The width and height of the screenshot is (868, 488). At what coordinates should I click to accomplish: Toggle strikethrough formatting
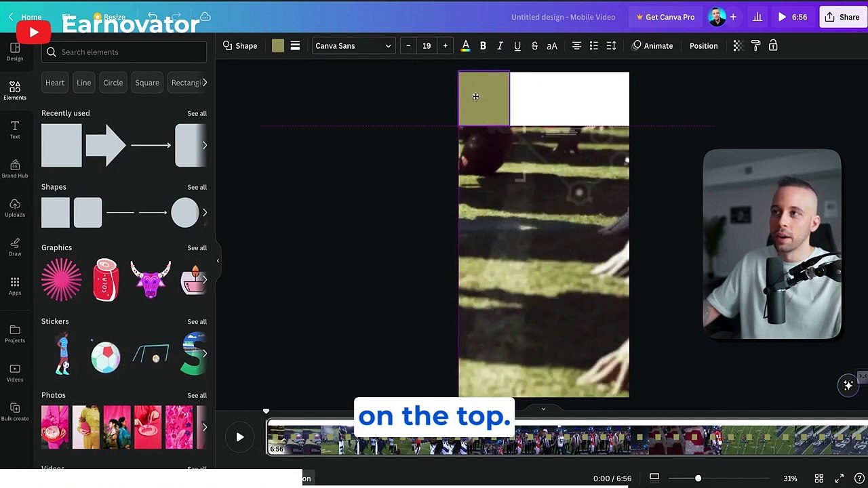534,46
